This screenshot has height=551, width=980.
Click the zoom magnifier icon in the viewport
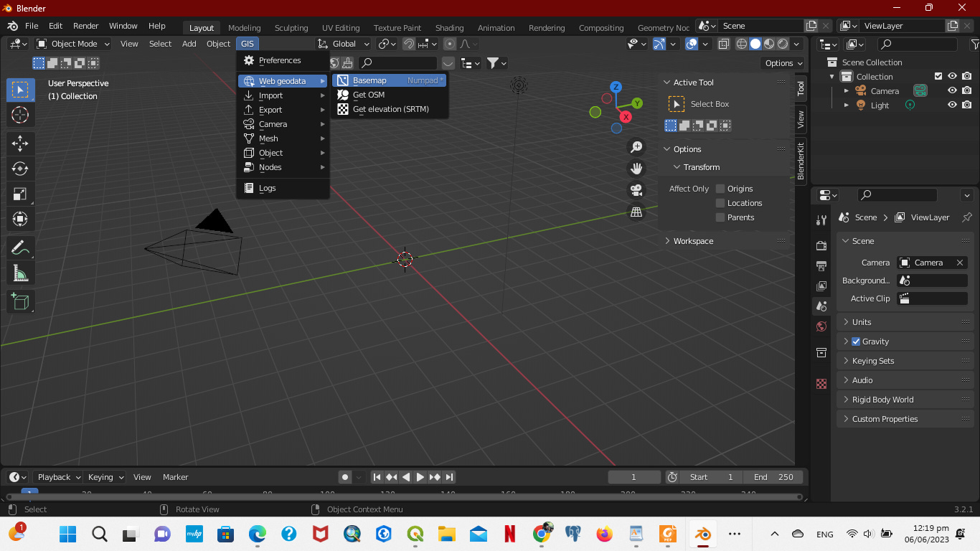click(x=636, y=146)
